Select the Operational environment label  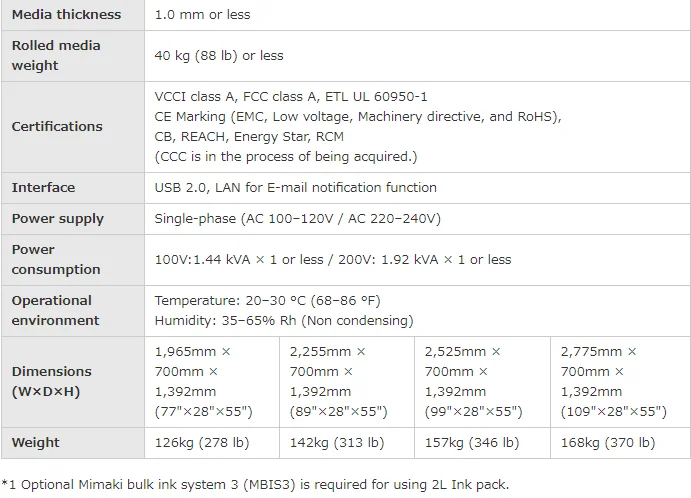tap(56, 311)
